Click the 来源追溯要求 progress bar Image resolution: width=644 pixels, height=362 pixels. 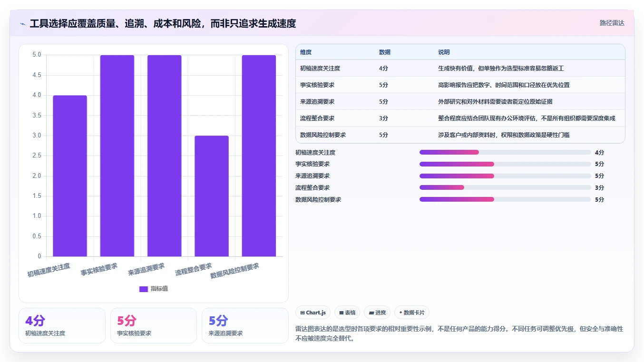505,176
